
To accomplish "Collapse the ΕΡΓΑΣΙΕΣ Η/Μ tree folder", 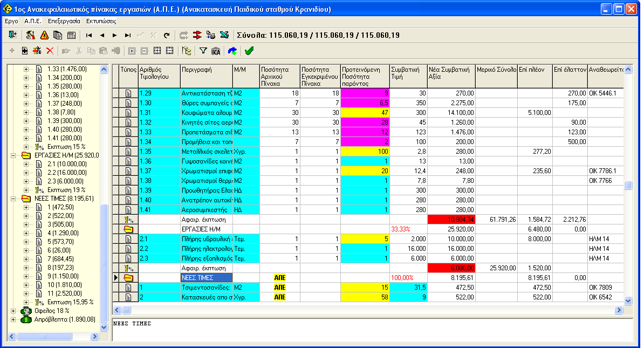I will click(14, 155).
